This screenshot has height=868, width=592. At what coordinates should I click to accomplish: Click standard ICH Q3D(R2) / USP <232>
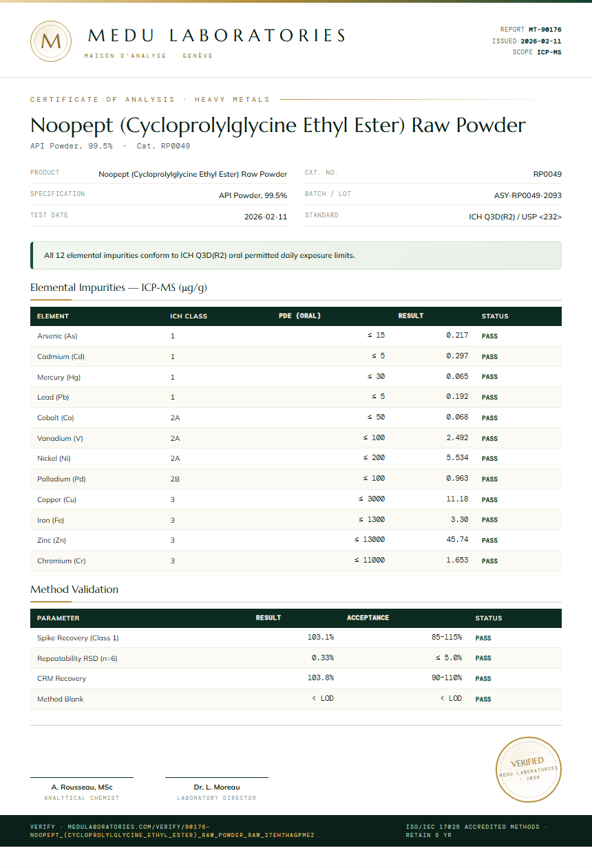(x=516, y=217)
